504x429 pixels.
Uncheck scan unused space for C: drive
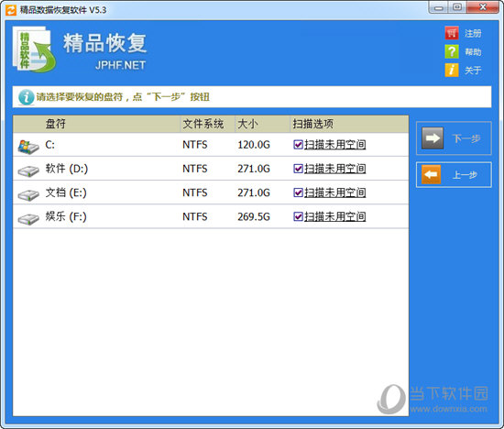[x=298, y=145]
